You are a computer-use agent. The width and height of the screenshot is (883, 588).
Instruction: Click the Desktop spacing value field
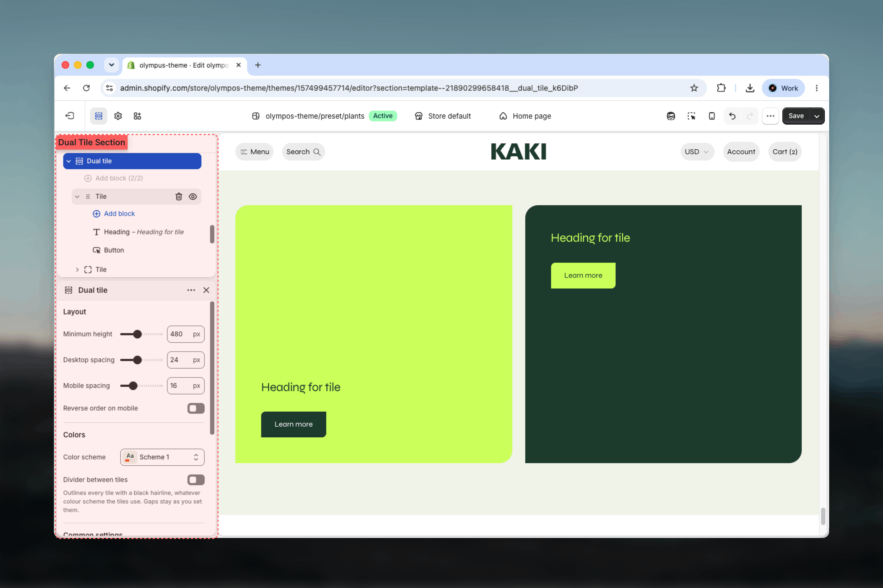click(186, 360)
